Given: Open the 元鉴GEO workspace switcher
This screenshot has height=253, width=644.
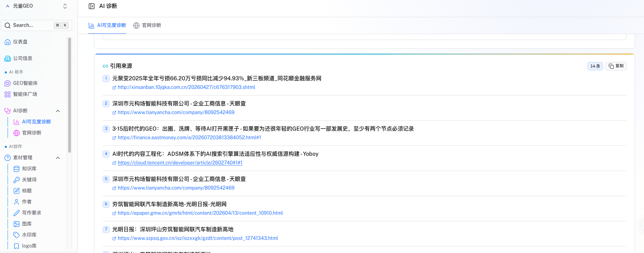Looking at the screenshot, I should pos(36,6).
